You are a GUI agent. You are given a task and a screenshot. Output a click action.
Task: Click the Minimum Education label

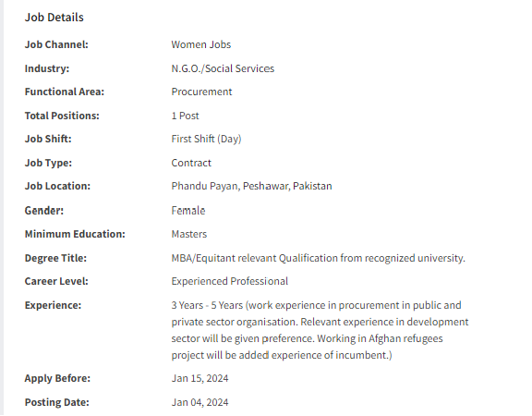tap(75, 234)
